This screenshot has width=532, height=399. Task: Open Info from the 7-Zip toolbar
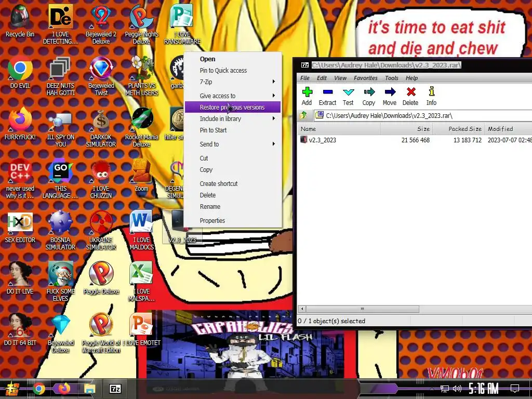coord(432,96)
